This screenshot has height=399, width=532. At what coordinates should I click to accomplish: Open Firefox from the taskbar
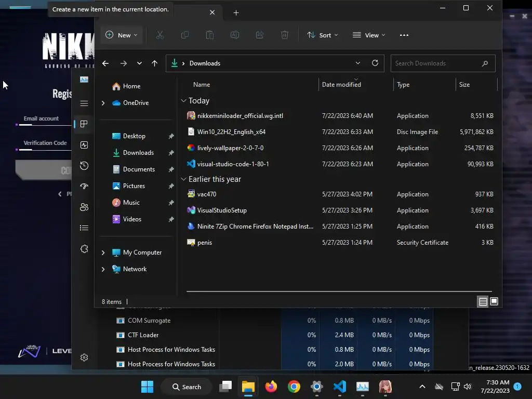271,387
